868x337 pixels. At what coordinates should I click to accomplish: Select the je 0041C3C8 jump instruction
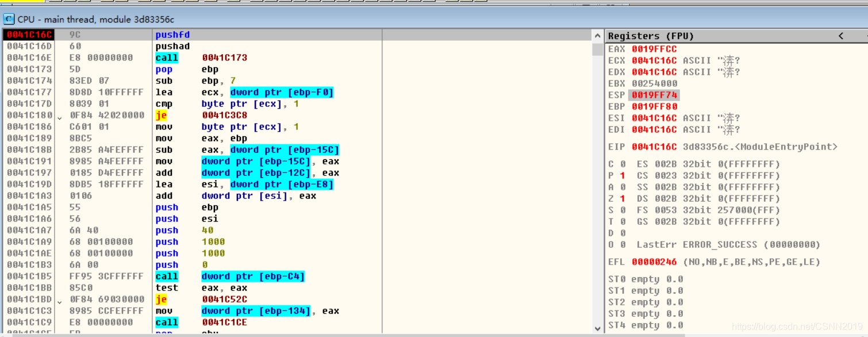click(201, 116)
